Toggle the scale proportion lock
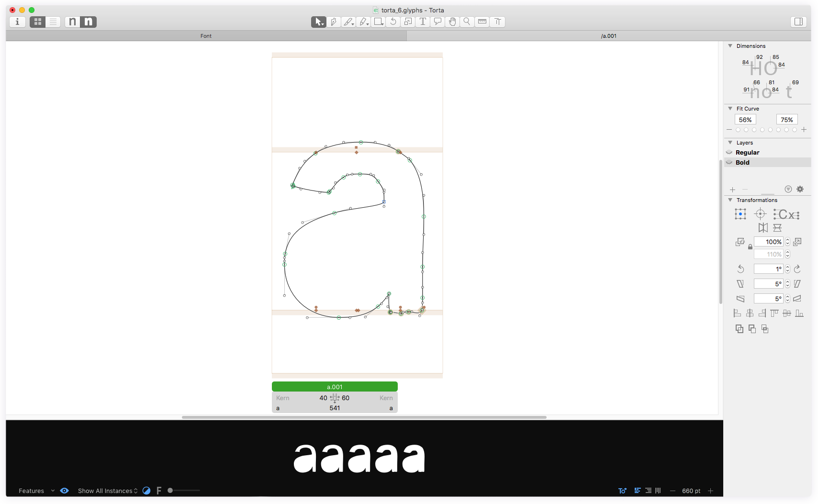This screenshot has height=504, width=818. [750, 247]
